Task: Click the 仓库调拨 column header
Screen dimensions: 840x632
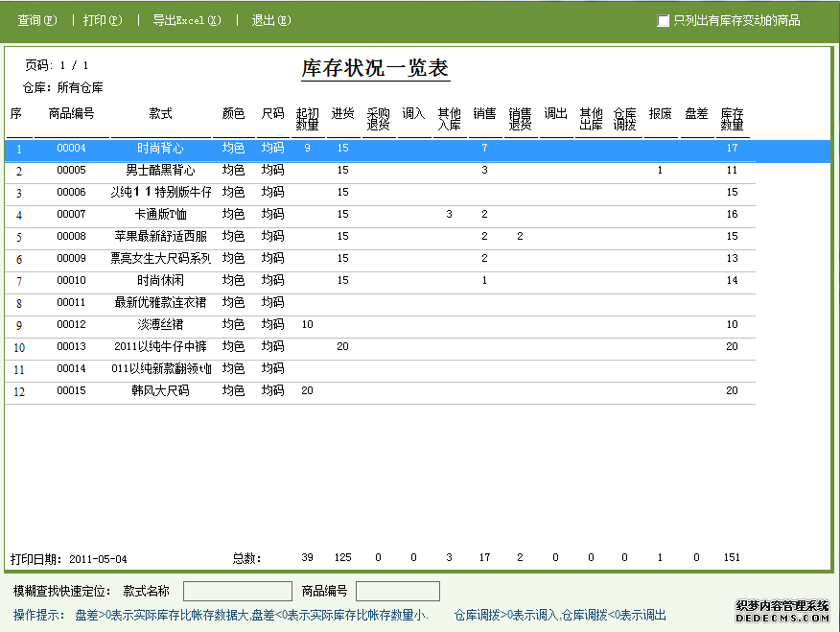Action: 625,117
